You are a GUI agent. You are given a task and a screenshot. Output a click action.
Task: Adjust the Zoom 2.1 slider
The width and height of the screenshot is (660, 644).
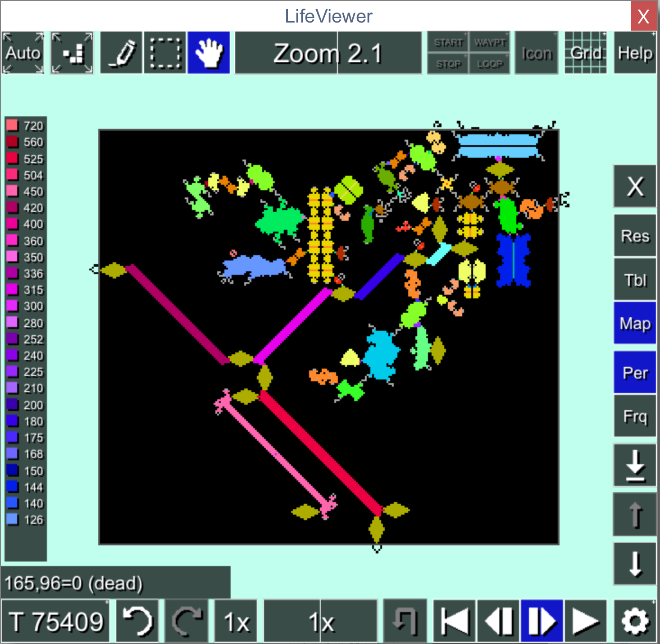(x=328, y=53)
